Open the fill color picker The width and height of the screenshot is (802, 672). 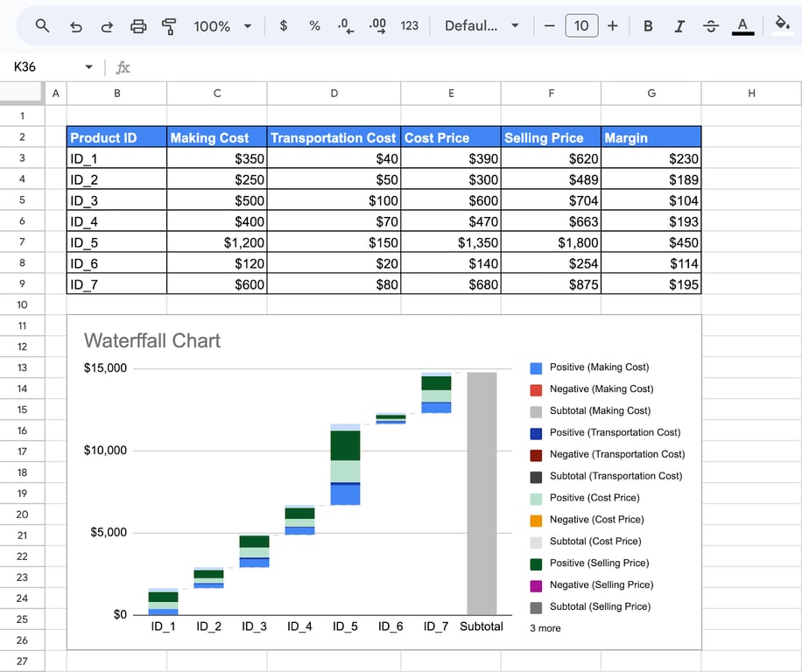tap(783, 24)
